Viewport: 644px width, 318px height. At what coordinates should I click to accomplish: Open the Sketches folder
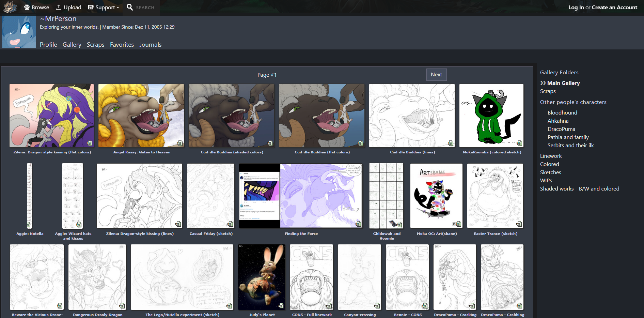550,172
